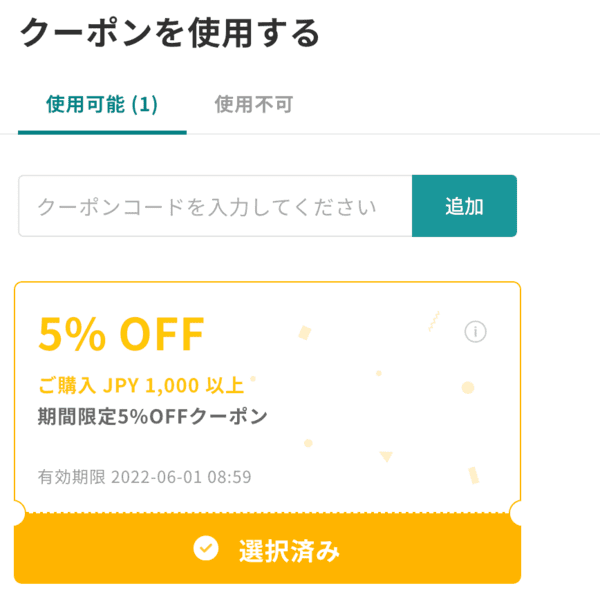Viewport: 600px width, 608px height.
Task: Click the large round confetti dot below the info icon
Action: (468, 388)
